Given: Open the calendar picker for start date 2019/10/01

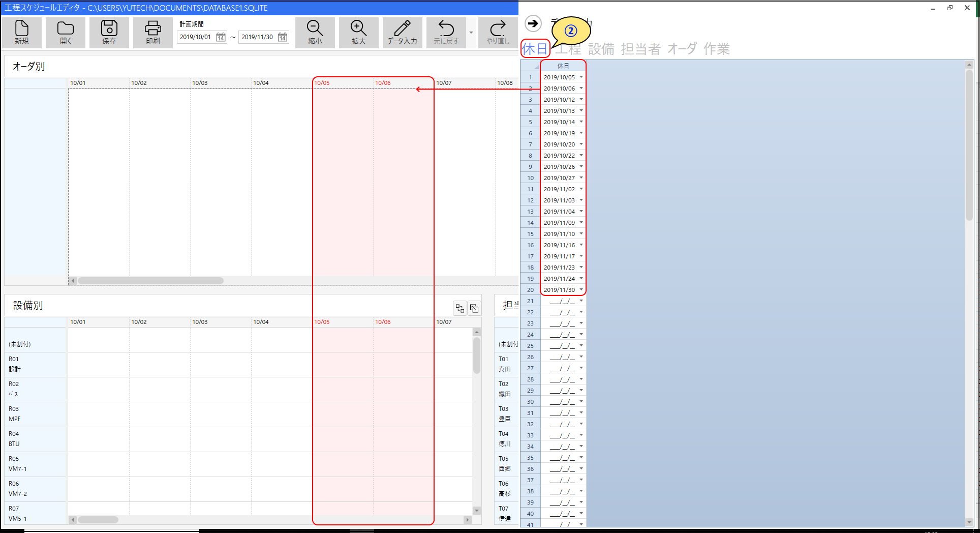Looking at the screenshot, I should click(221, 37).
